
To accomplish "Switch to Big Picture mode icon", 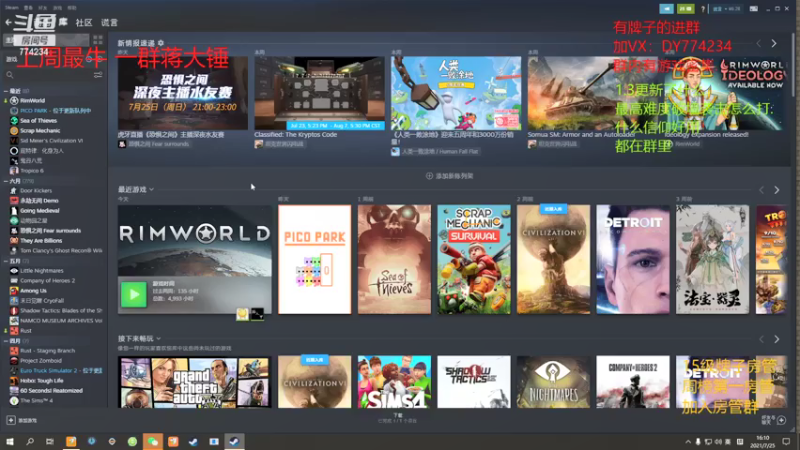I will tap(754, 9).
